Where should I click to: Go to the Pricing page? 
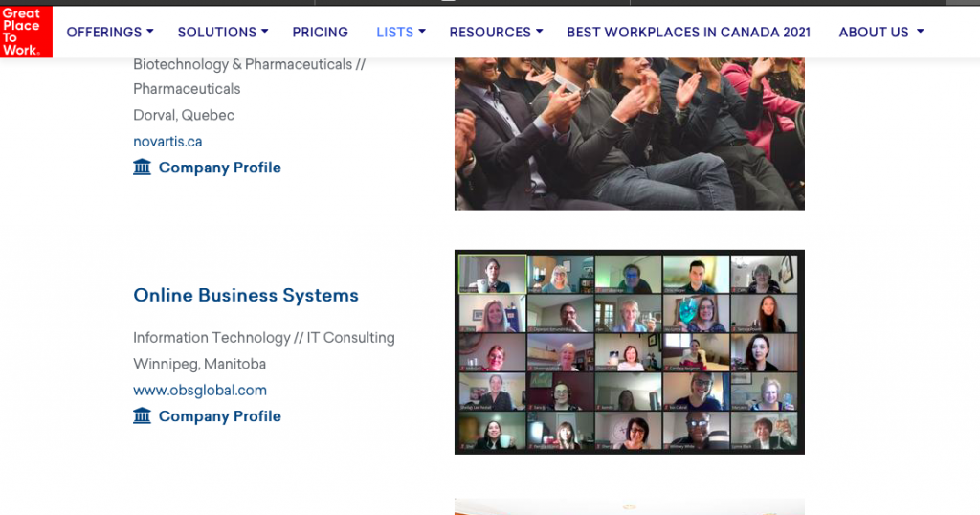[320, 32]
